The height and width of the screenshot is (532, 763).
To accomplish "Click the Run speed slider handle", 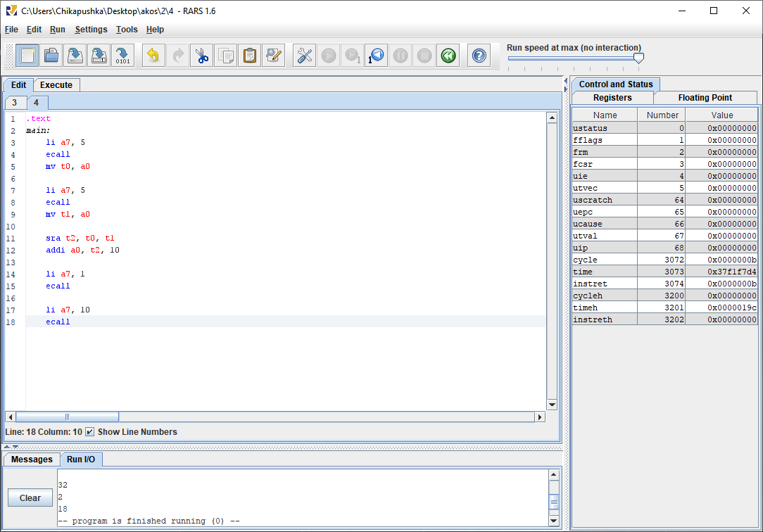I will [x=638, y=58].
